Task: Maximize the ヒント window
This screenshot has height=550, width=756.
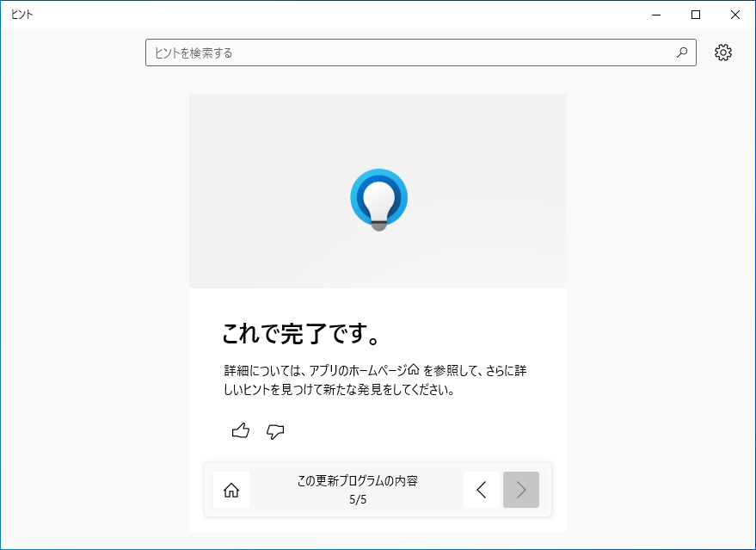Action: point(696,15)
